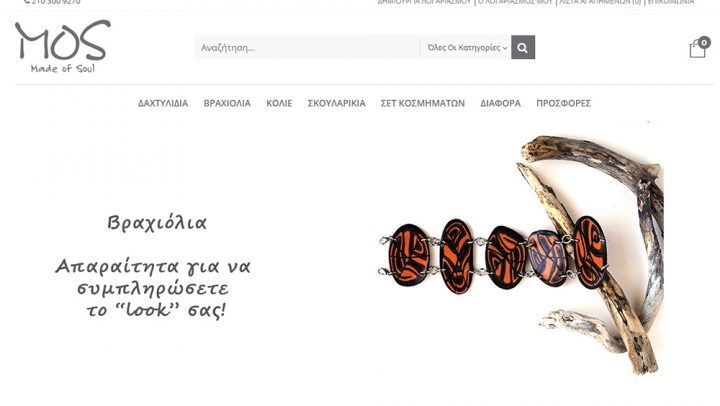Click the Βραχιόλια banner heading
Image resolution: width=720 pixels, height=406 pixels.
[157, 223]
